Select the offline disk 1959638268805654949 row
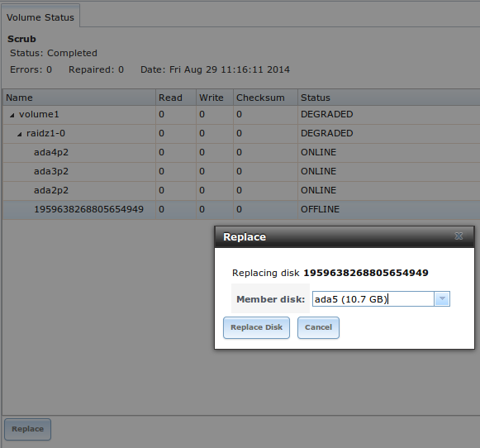The height and width of the screenshot is (448, 480). click(x=241, y=209)
